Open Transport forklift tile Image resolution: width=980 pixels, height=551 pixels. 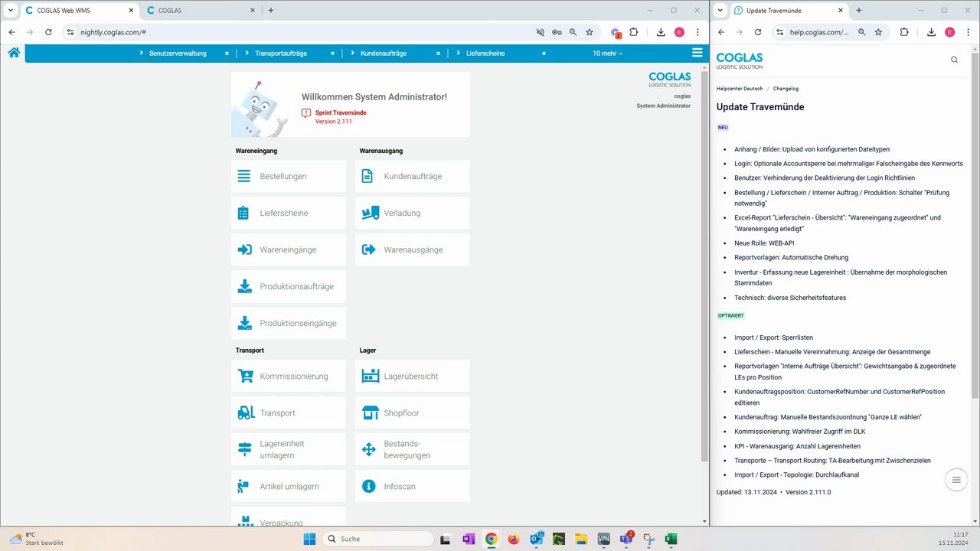[x=289, y=412]
